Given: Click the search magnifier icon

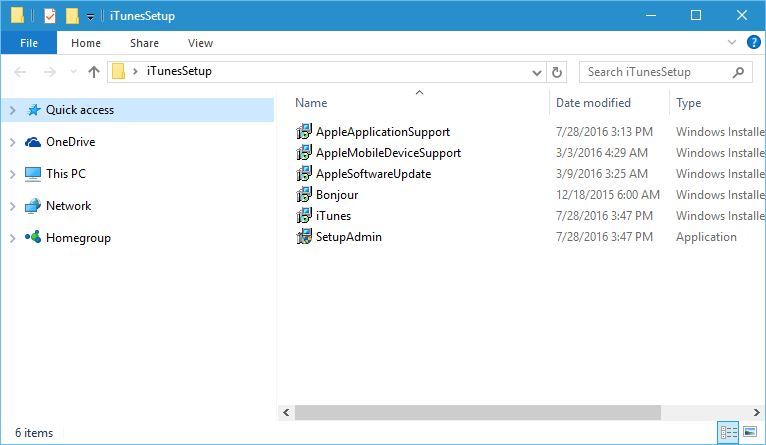Looking at the screenshot, I should point(738,72).
